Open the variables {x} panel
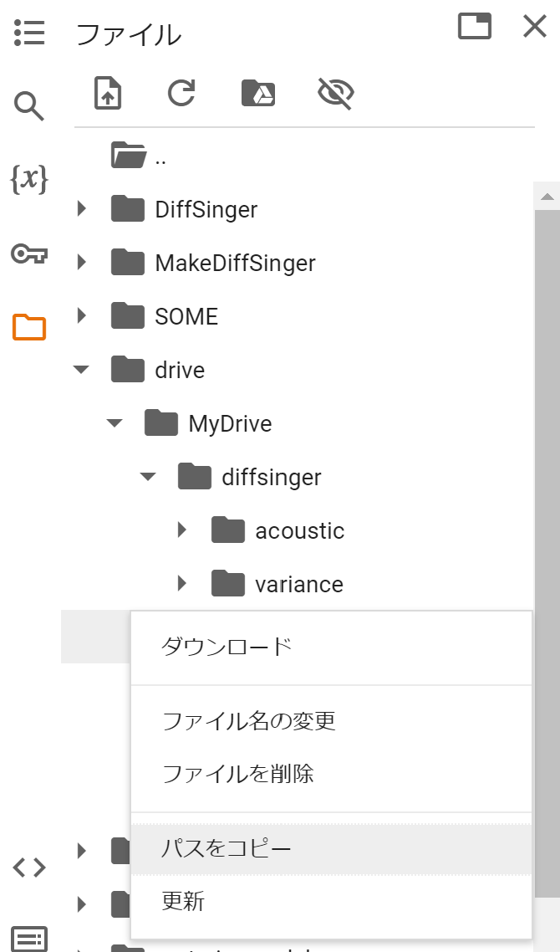The height and width of the screenshot is (952, 560). pos(29,179)
